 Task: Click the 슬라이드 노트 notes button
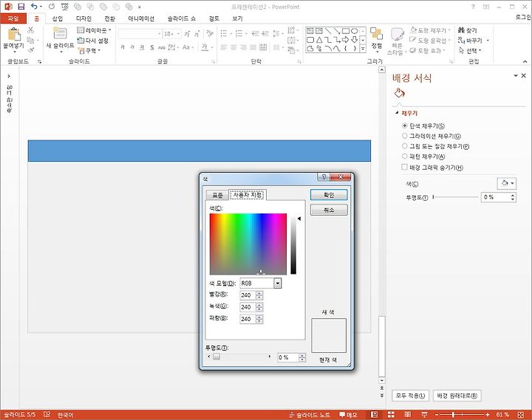coord(310,414)
